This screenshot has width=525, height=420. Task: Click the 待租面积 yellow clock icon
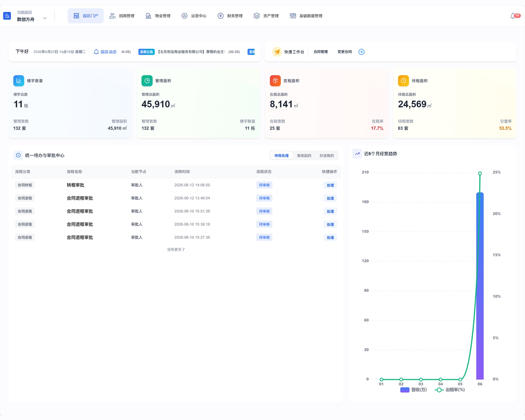click(x=403, y=81)
